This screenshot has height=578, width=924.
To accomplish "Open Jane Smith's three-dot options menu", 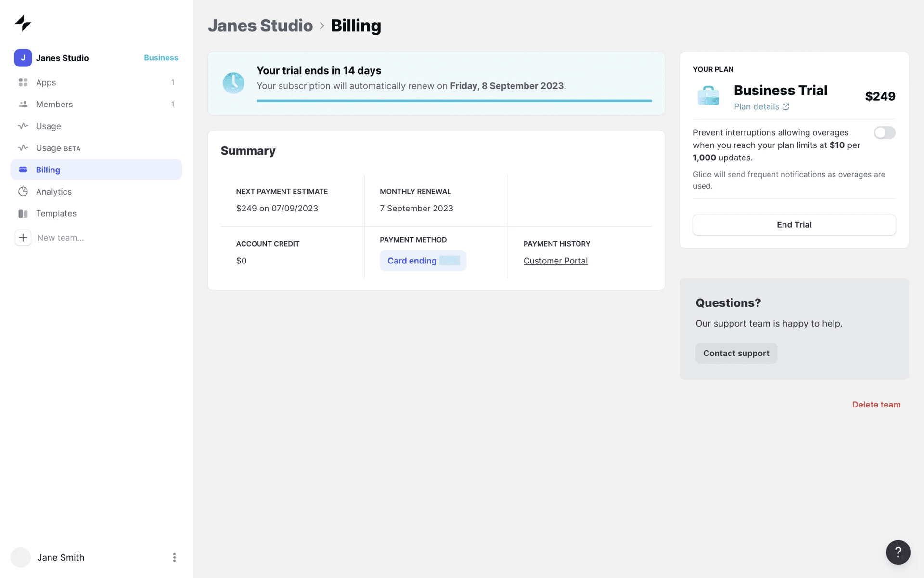I will coord(174,557).
